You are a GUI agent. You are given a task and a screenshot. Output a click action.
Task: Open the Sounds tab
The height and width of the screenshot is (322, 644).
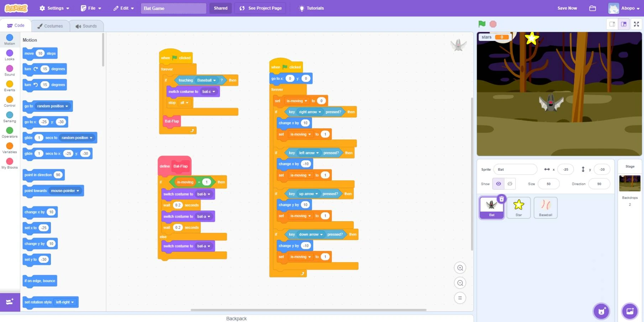point(86,26)
